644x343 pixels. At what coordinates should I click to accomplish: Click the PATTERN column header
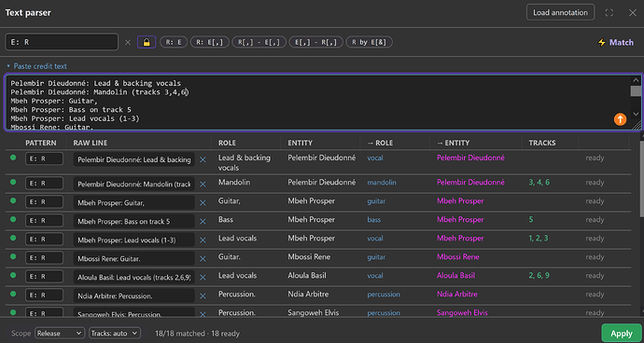(40, 143)
